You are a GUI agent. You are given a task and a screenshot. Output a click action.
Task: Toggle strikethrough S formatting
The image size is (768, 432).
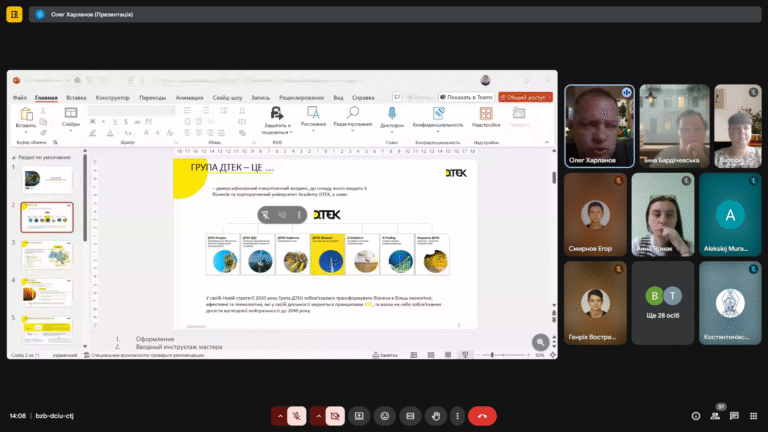[x=126, y=121]
